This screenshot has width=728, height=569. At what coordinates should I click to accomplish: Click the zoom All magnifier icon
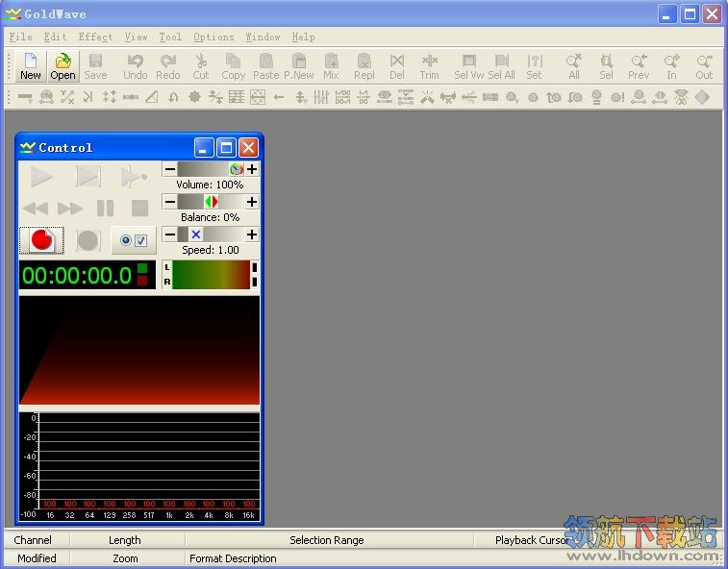pos(574,66)
